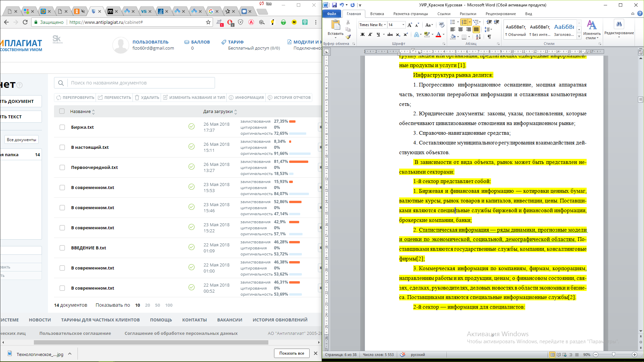Open font color dropdown arrow

coord(443,35)
